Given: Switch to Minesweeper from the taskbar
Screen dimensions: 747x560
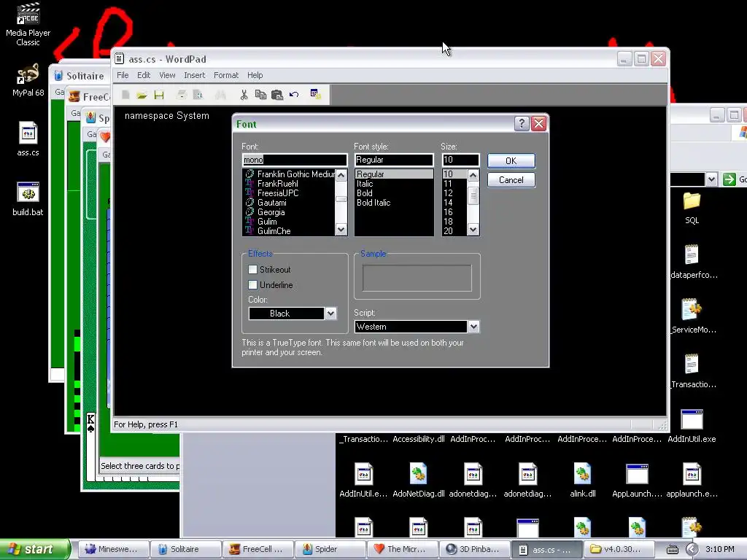Looking at the screenshot, I should (x=112, y=549).
